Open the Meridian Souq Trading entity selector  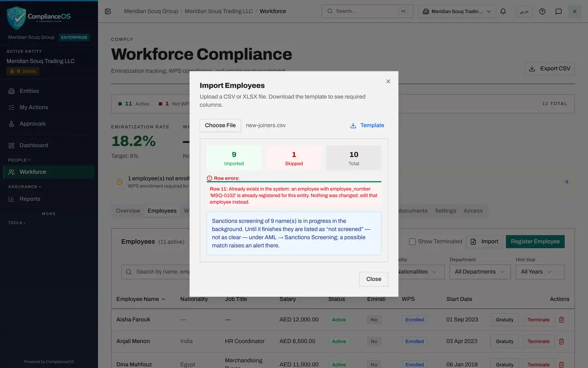click(457, 11)
